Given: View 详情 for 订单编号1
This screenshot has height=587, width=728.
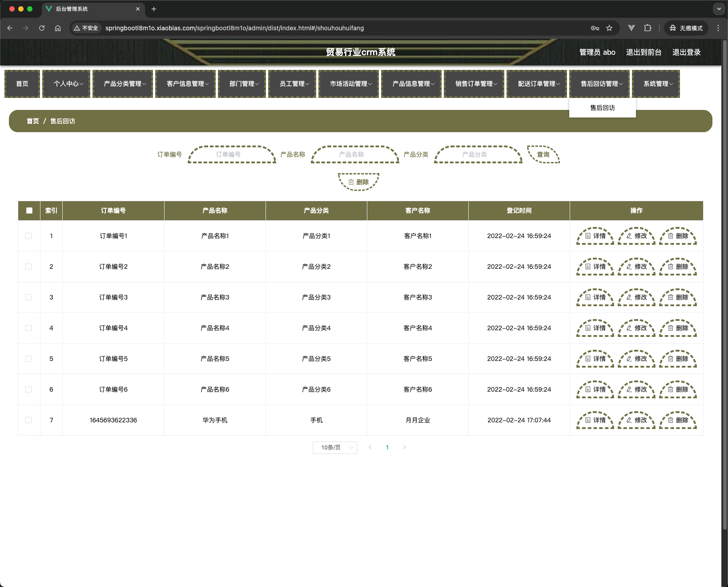Looking at the screenshot, I should click(x=595, y=236).
